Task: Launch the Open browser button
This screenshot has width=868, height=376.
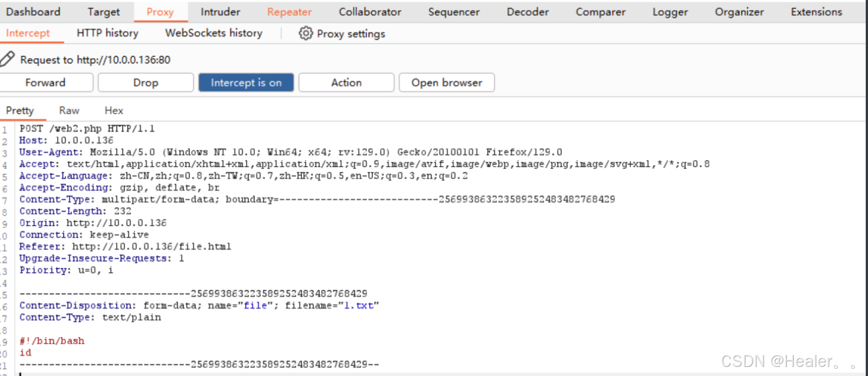Action: pyautogui.click(x=446, y=82)
